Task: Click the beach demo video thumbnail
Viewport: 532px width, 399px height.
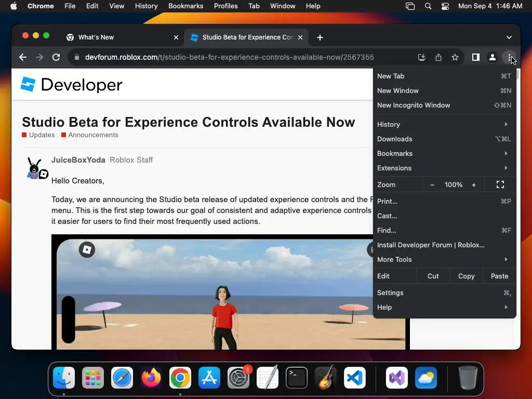Action: point(231,292)
